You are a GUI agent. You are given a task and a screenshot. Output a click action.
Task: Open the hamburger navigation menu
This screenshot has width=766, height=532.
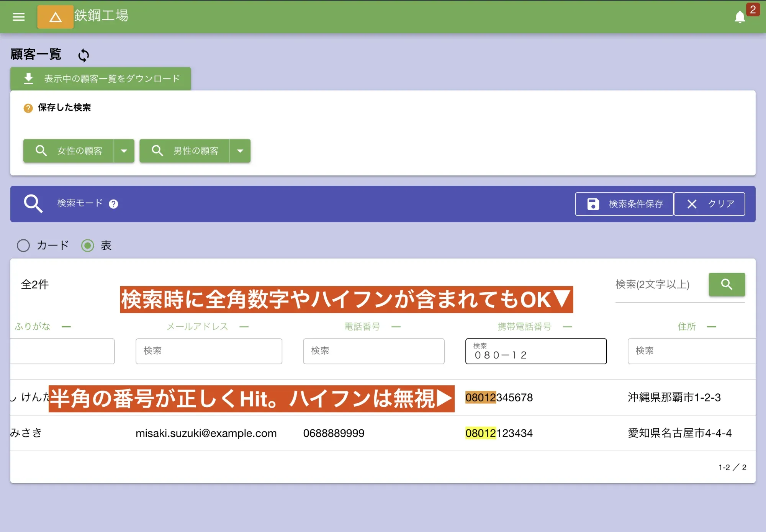(18, 17)
